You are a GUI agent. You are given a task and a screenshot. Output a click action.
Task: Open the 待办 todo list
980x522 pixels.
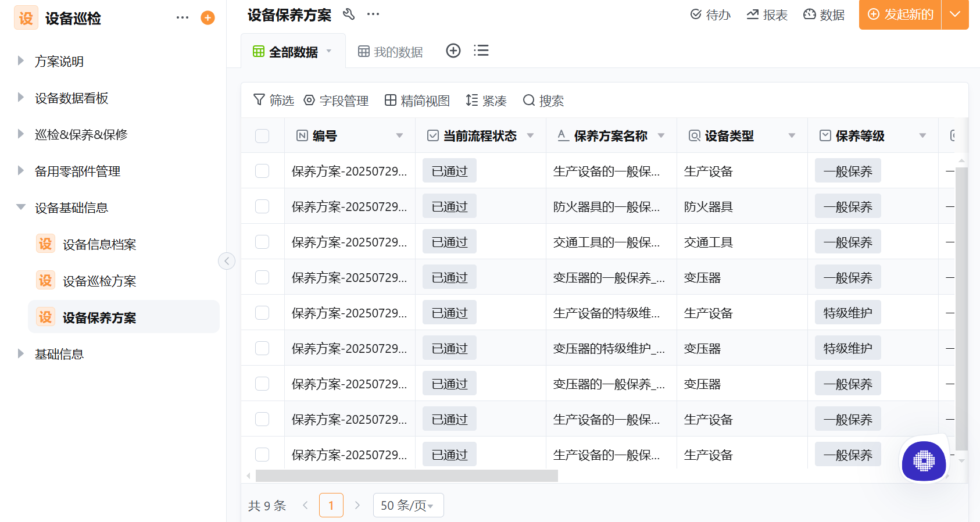point(710,15)
